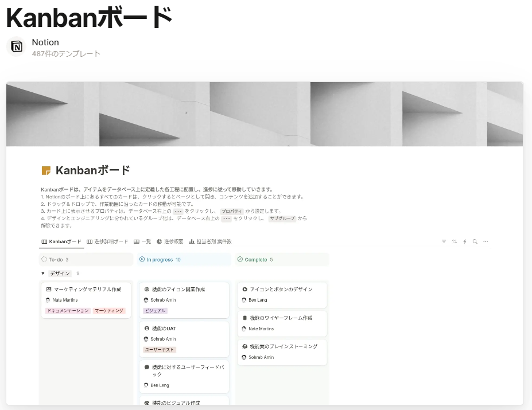Click Ben Lang avatar on アイコンとボタンのデザイン card
The width and height of the screenshot is (532, 410).
(244, 300)
